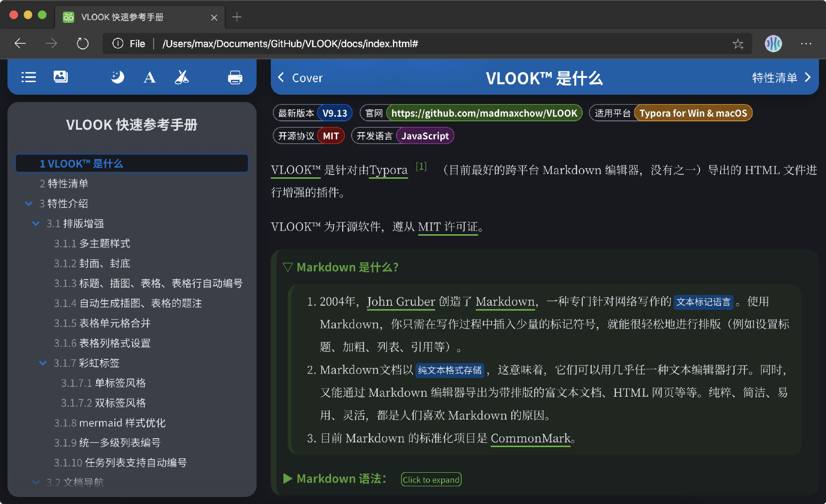Click footnote reference [1]
Screen dimensions: 826x504
(421, 166)
